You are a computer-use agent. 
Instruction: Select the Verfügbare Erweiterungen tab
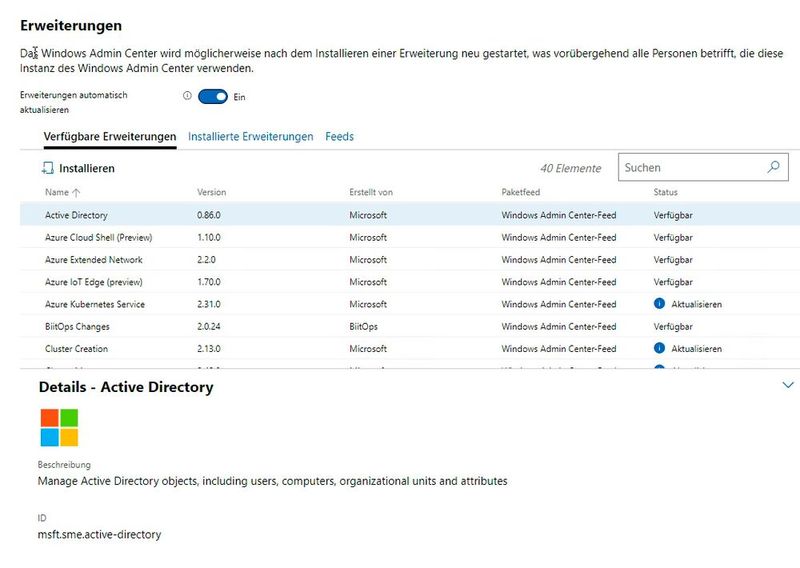point(110,136)
